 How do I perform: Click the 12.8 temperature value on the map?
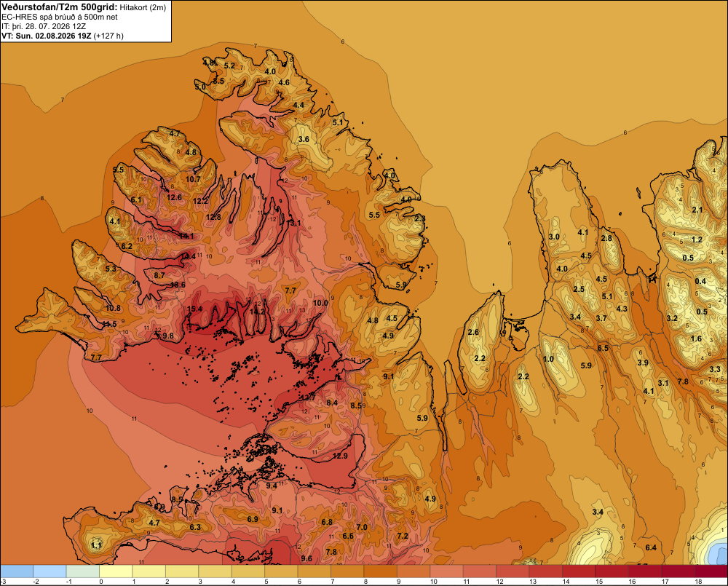coord(213,217)
